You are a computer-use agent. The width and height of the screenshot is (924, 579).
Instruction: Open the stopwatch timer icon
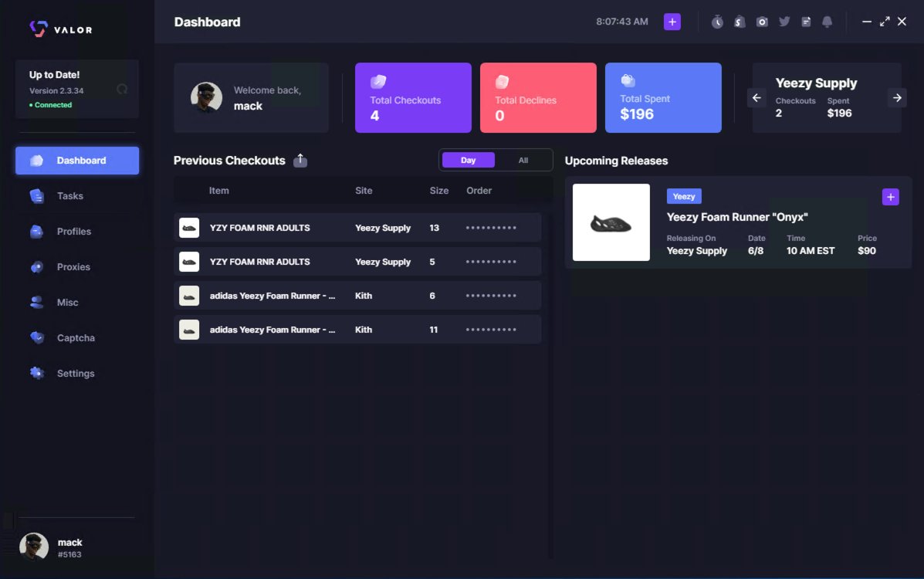[x=716, y=22]
